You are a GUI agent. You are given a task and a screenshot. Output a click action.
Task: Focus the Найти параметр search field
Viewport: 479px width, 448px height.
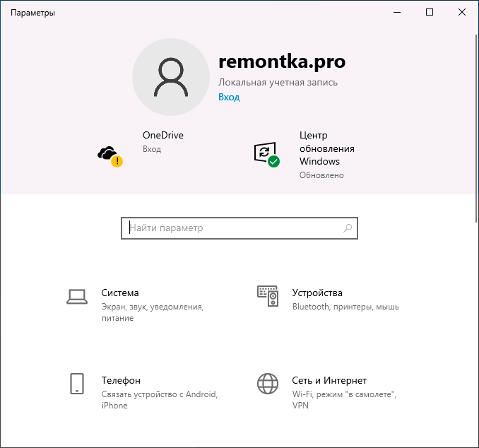239,228
